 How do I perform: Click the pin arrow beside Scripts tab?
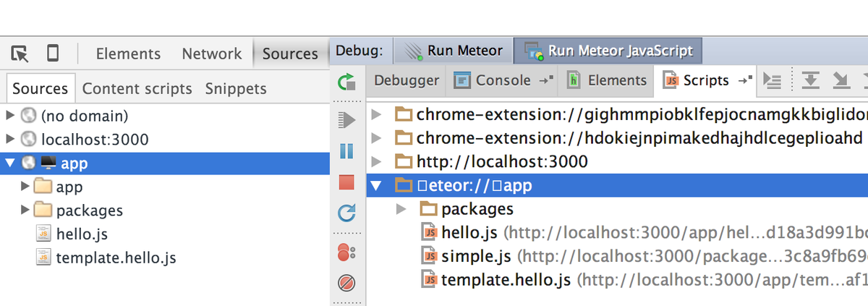pyautogui.click(x=744, y=80)
